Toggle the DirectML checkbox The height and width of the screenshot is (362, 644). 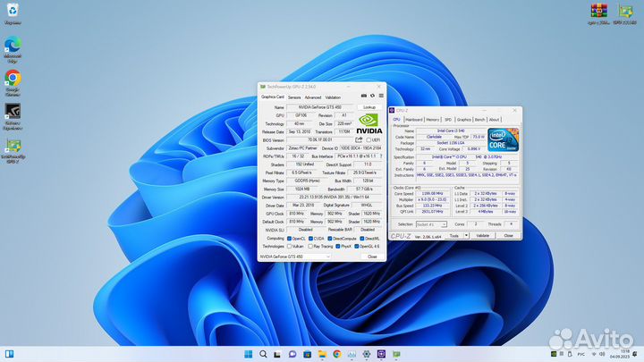coord(362,239)
